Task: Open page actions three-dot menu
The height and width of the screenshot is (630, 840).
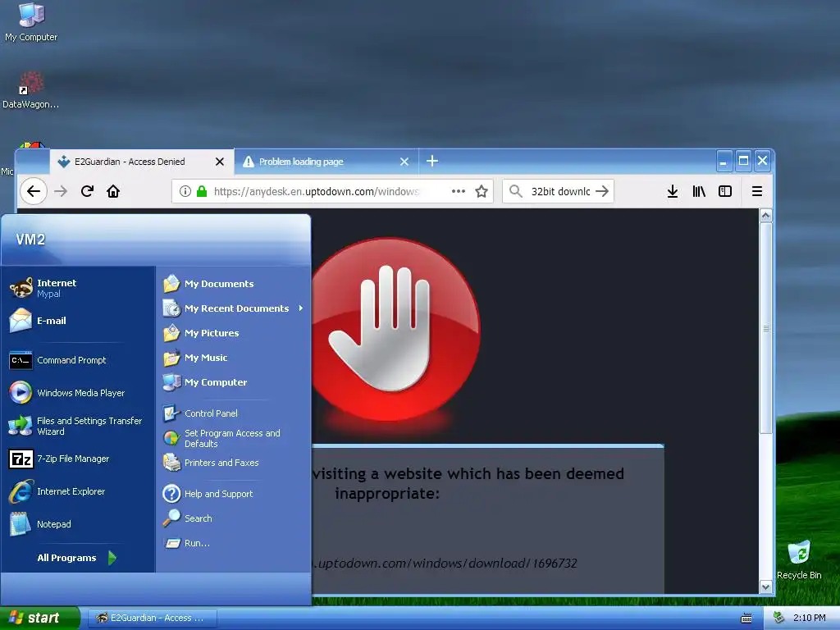Action: 458,191
